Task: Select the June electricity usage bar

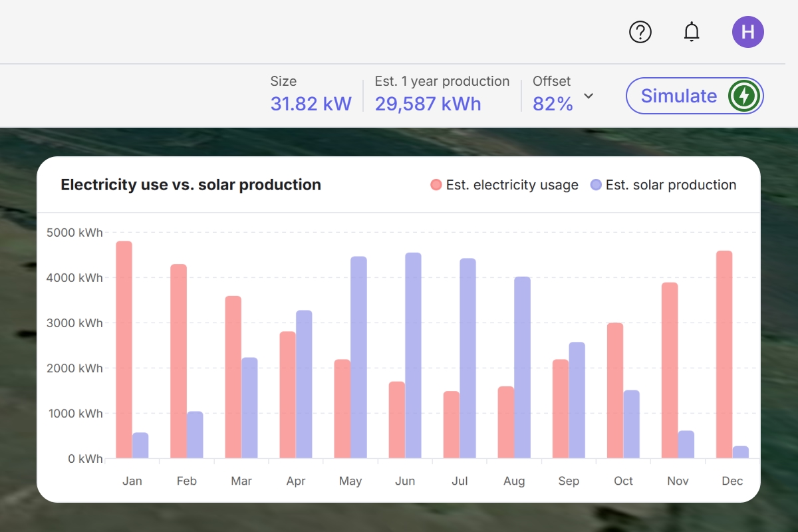Action: [x=397, y=420]
